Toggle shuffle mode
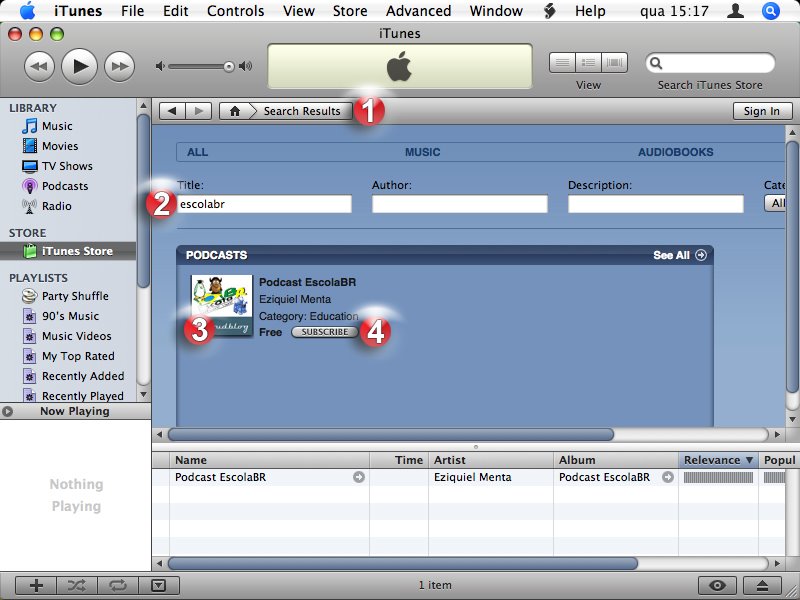The width and height of the screenshot is (800, 600). click(77, 585)
